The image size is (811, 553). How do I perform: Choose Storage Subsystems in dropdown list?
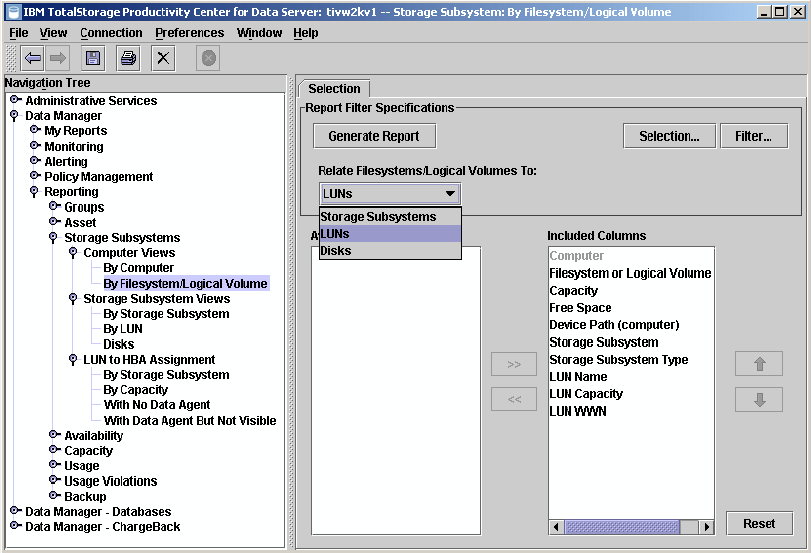coord(390,217)
